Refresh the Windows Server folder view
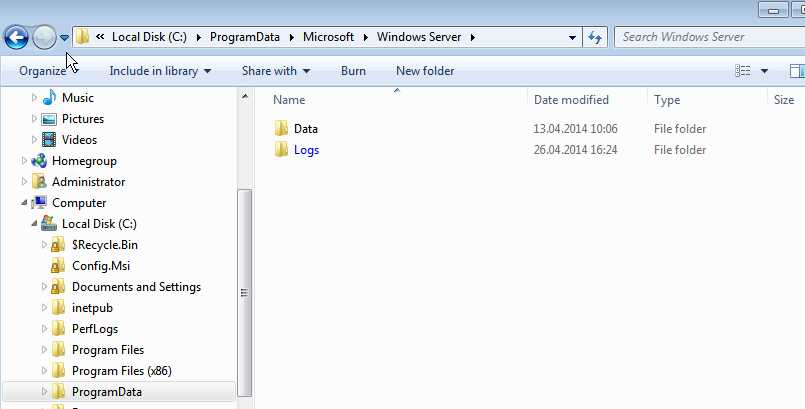 coord(595,37)
